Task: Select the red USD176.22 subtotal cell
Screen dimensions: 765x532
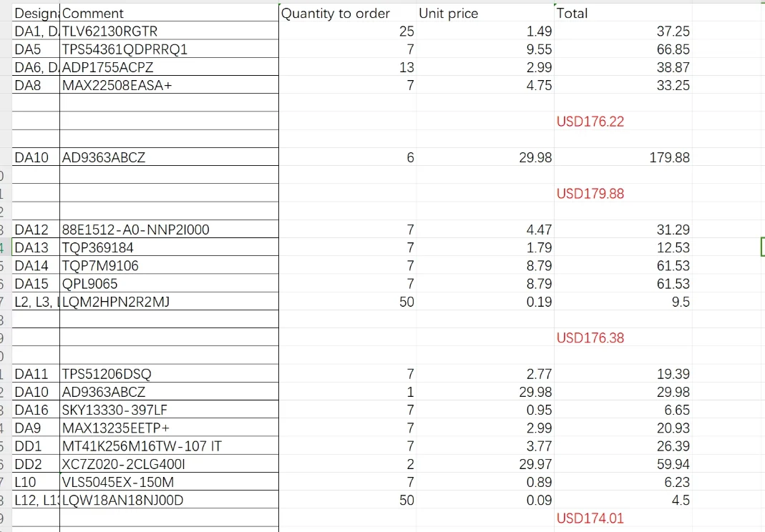Action: tap(623, 122)
